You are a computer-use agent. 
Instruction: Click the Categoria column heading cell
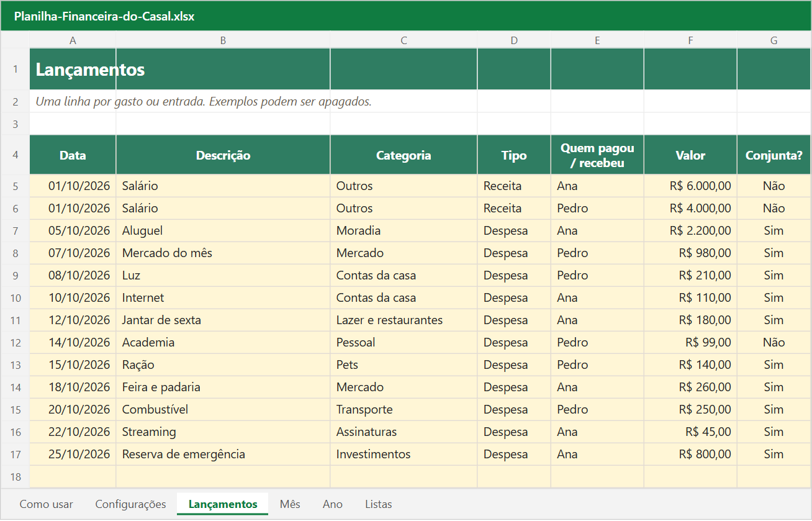[404, 155]
